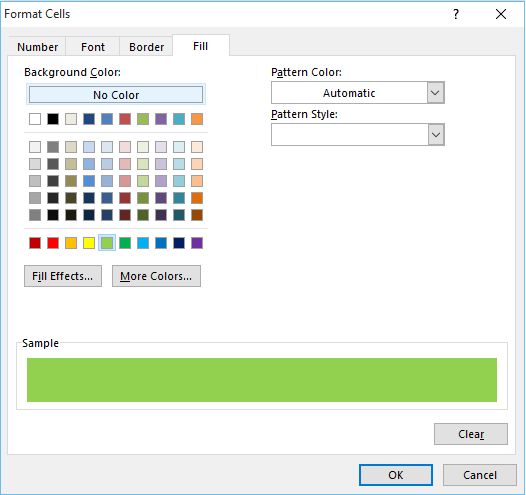Pick darkest orange-brown shade in last column
This screenshot has height=495, width=526.
click(197, 215)
